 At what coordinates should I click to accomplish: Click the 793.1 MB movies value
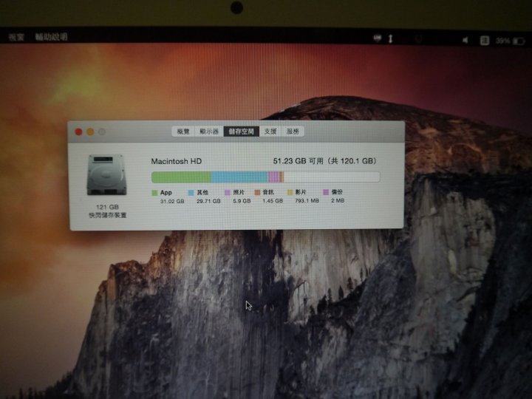[x=307, y=200]
